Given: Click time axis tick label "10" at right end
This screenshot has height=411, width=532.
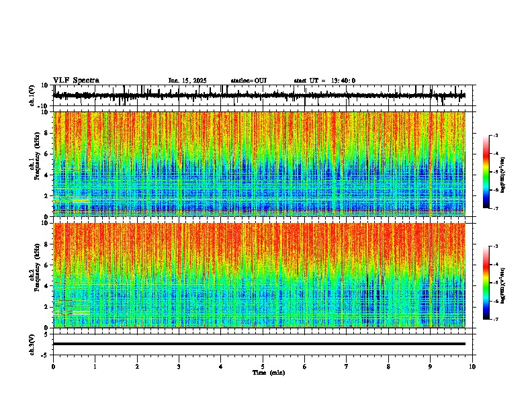Looking at the screenshot, I should tap(472, 367).
